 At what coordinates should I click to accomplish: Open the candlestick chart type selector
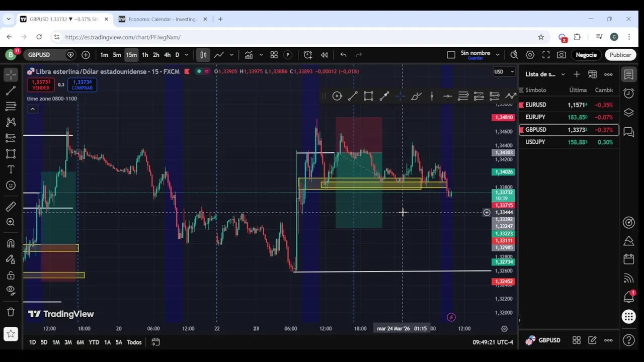[203, 55]
